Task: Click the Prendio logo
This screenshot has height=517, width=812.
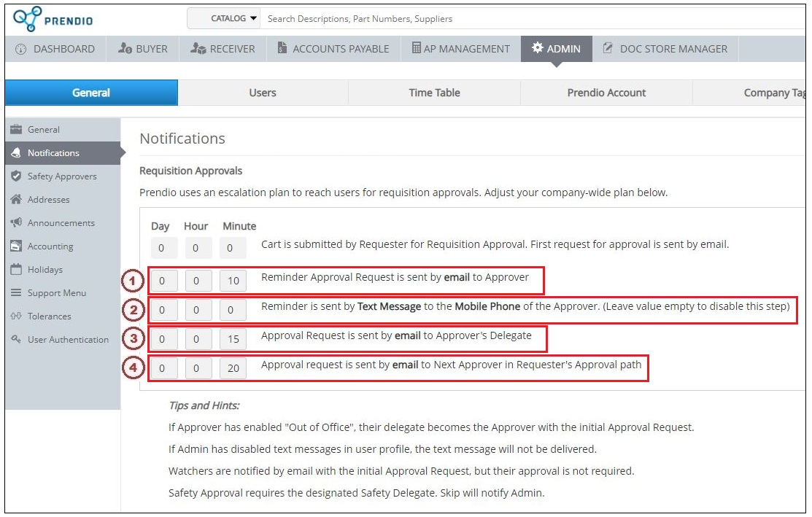Action: tap(47, 17)
